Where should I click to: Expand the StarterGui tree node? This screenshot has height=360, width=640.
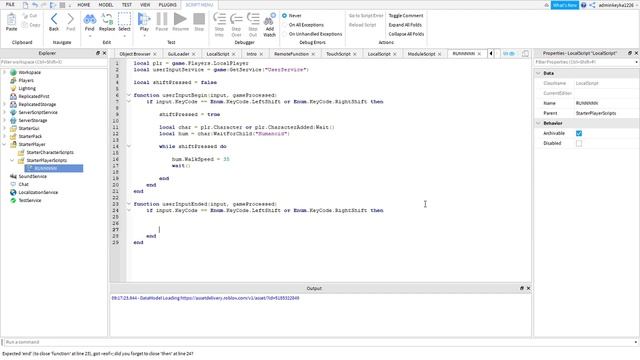coord(4,128)
